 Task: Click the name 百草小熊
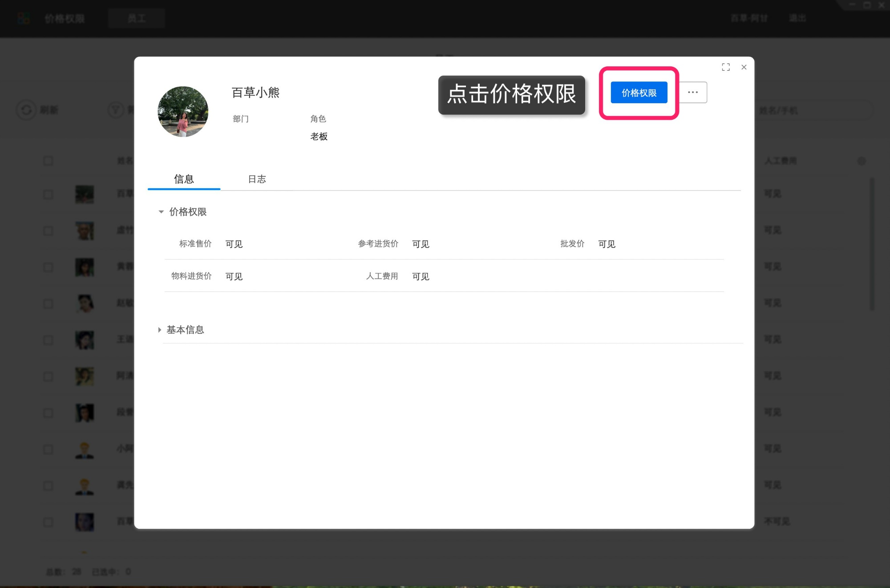255,93
